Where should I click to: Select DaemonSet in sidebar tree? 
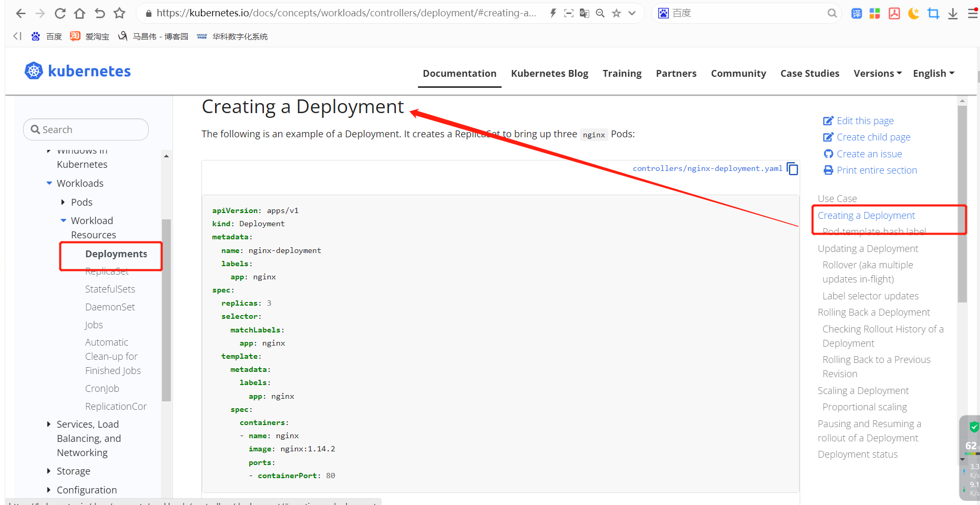coord(110,307)
